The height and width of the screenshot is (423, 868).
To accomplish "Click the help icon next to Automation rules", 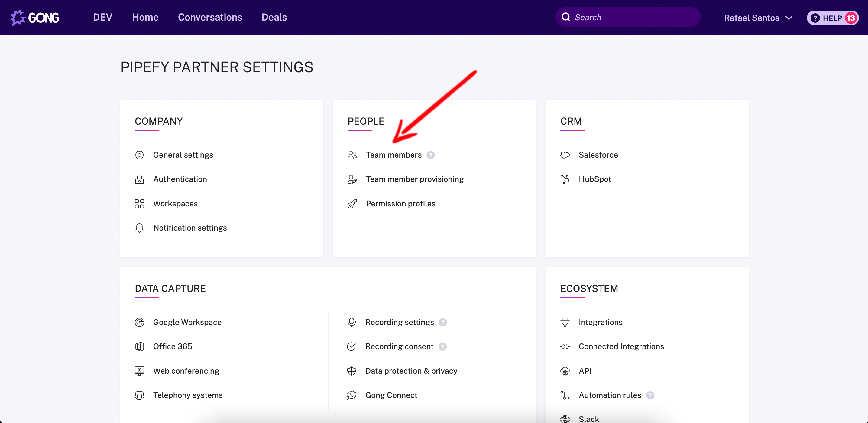I will point(650,395).
